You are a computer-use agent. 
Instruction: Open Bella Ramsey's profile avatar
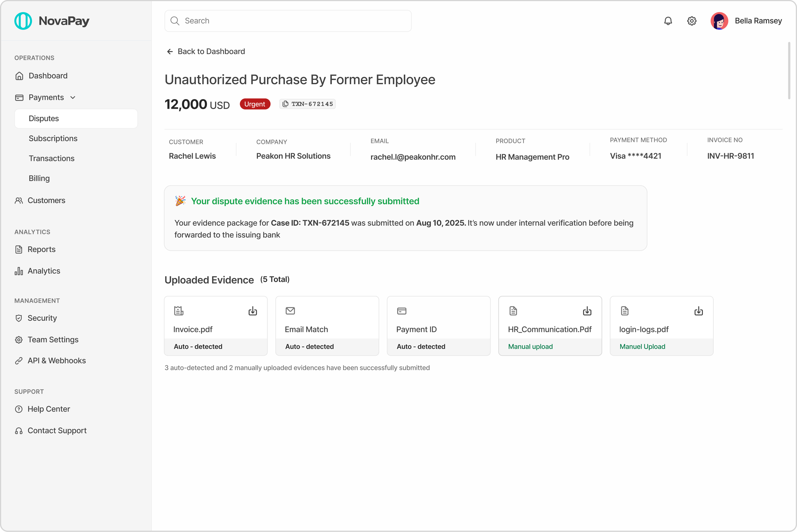(x=719, y=21)
